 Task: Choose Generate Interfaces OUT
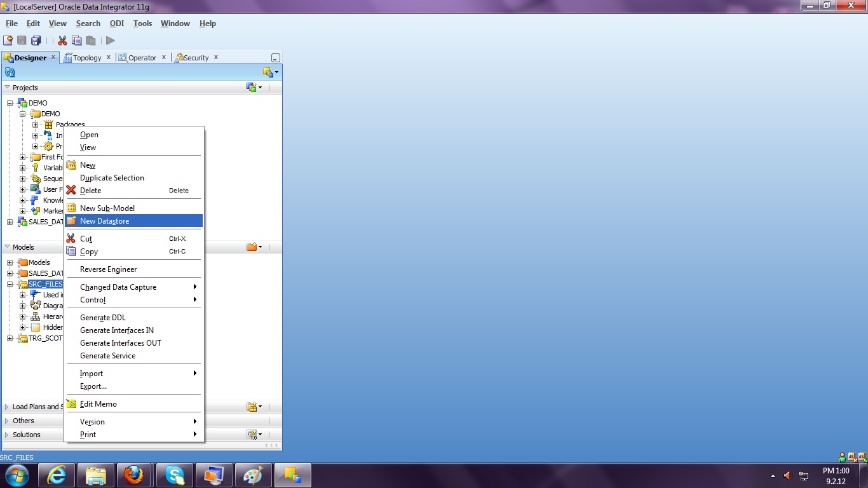click(x=133, y=343)
